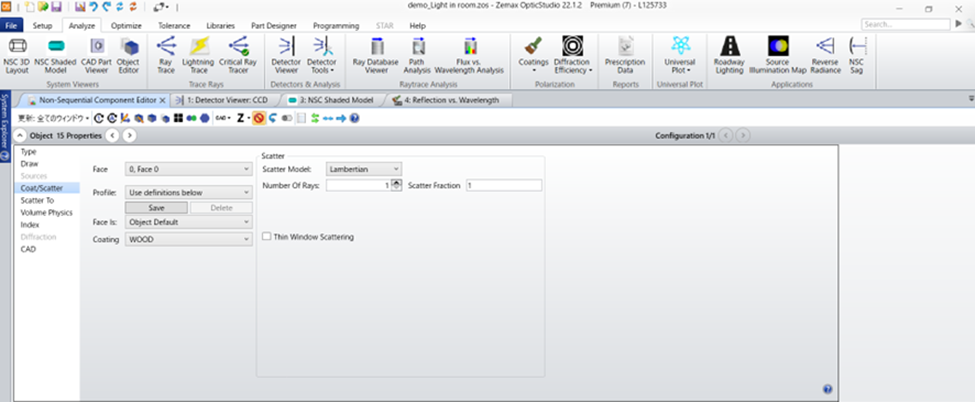975x402 pixels.
Task: Open Prescription Data report
Action: click(x=625, y=55)
